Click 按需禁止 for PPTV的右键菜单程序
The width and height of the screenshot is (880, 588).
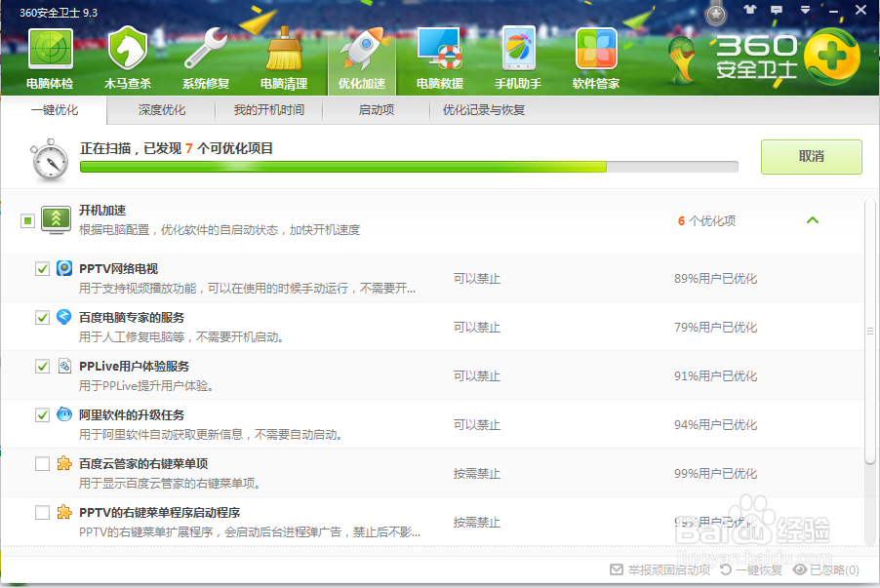(x=476, y=523)
